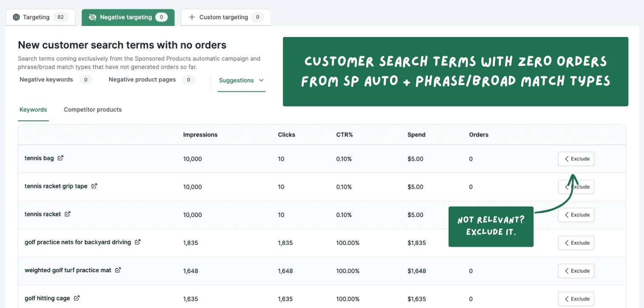Switch to Competitor products tab
Viewport: 644px width, 308px height.
coord(93,110)
